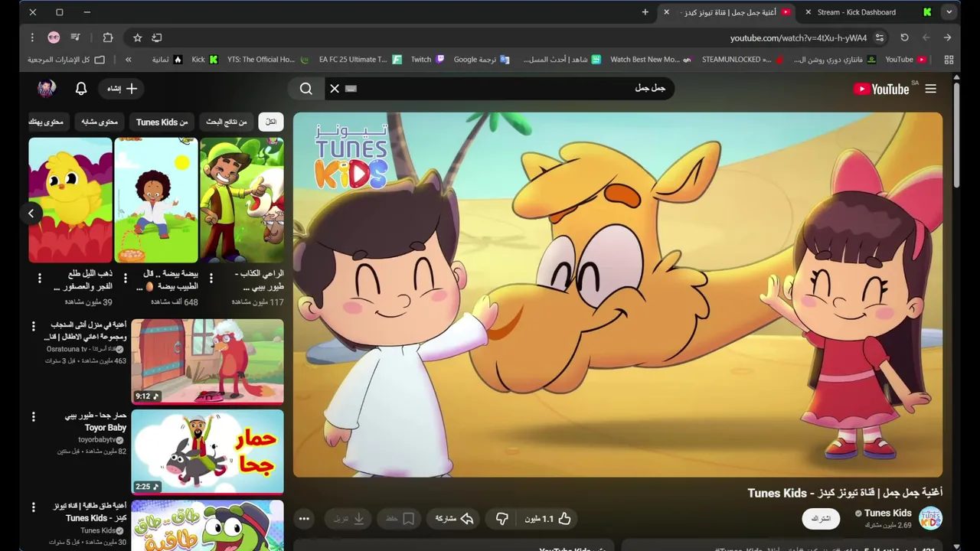Screen dimensions: 980x551
Task: Select the من نتائج البحث chip
Action: coord(227,122)
